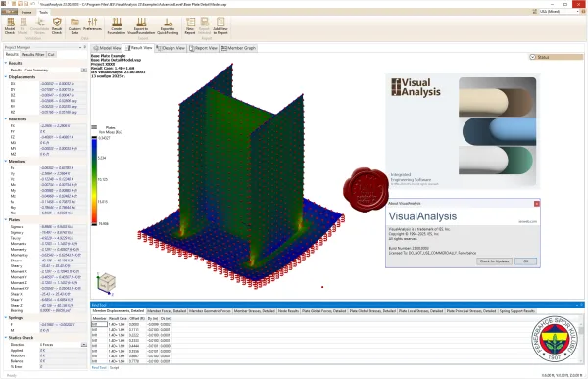Image resolution: width=588 pixels, height=379 pixels.
Task: Open the Home ribbon tab
Action: click(26, 12)
